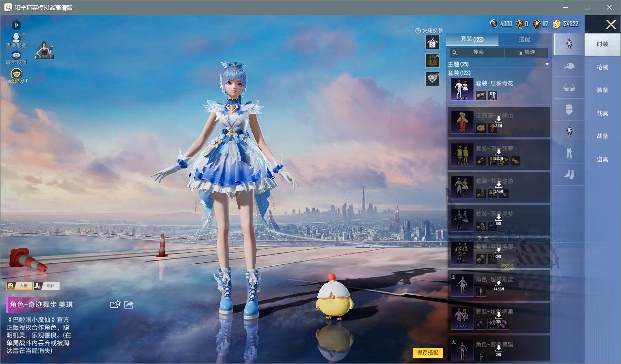
Task: Select the pants category icon
Action: (569, 153)
